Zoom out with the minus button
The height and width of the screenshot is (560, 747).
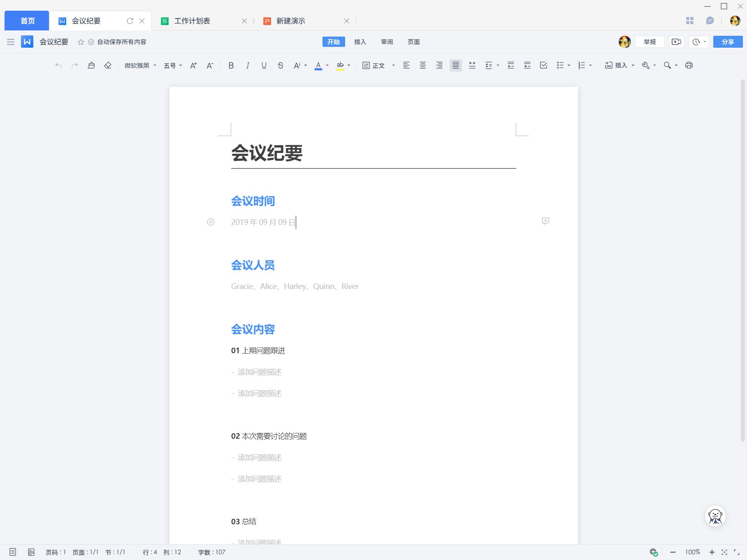pyautogui.click(x=673, y=552)
